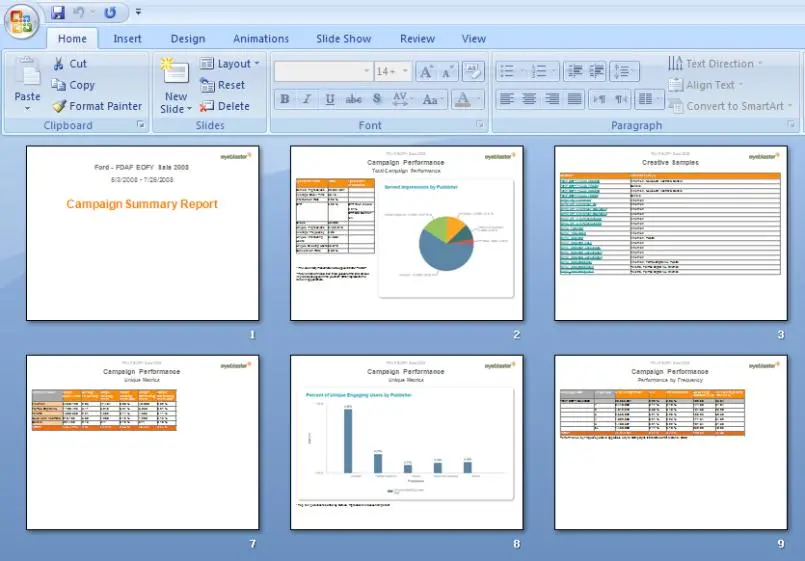Toggle Bold formatting
The width and height of the screenshot is (805, 561).
(x=285, y=99)
